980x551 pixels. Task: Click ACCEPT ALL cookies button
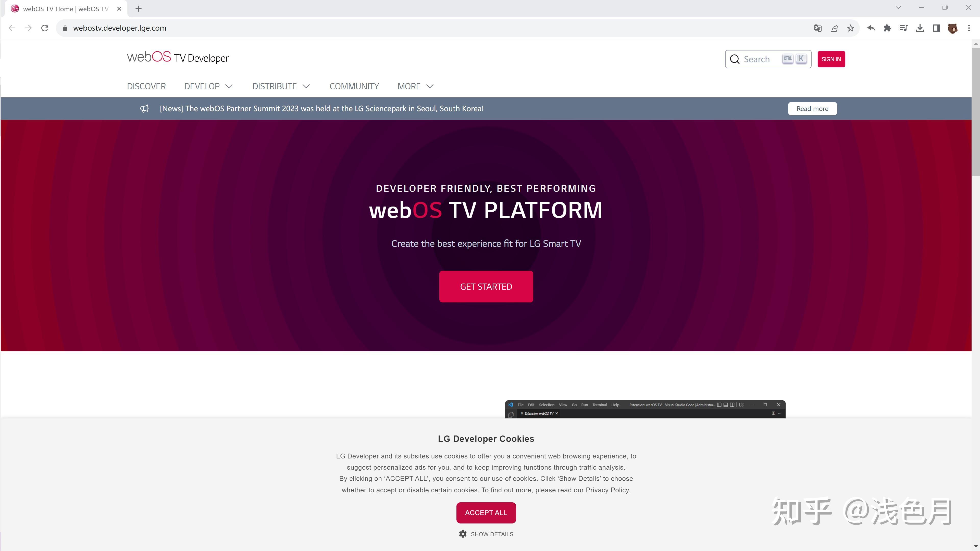486,512
